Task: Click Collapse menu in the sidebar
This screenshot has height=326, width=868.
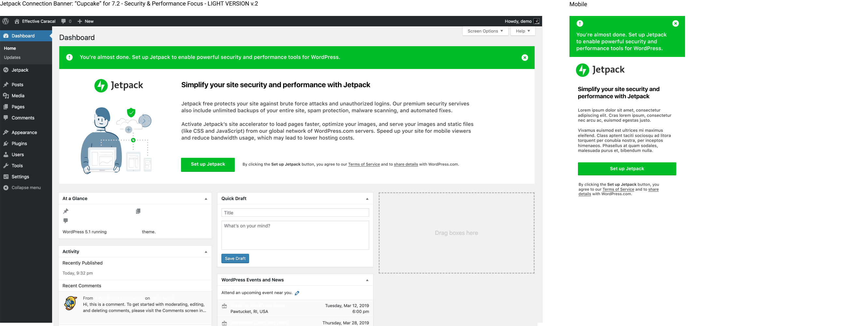Action: (x=26, y=188)
